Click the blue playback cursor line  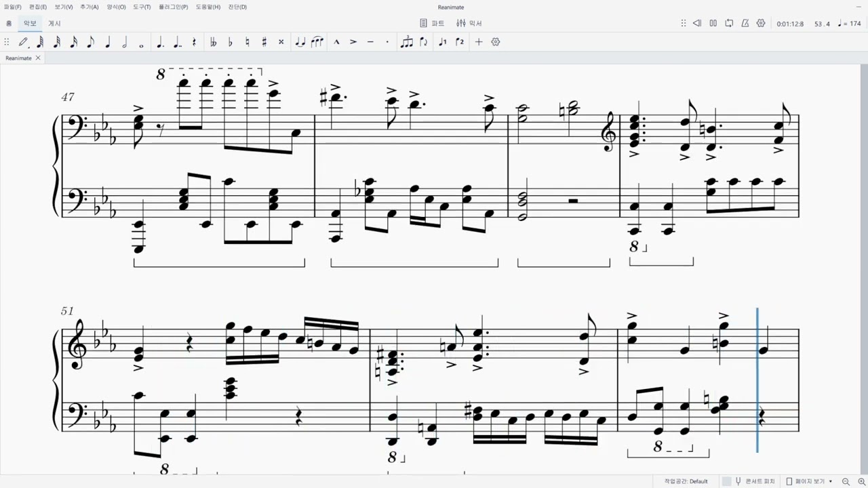coord(757,380)
